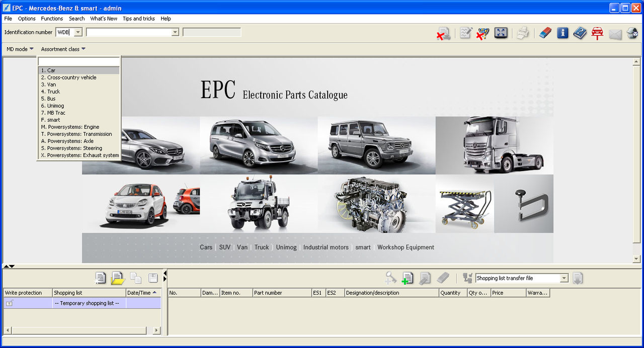644x348 pixels.
Task: Select 'S. Powersystems: Steering'
Action: pos(79,148)
